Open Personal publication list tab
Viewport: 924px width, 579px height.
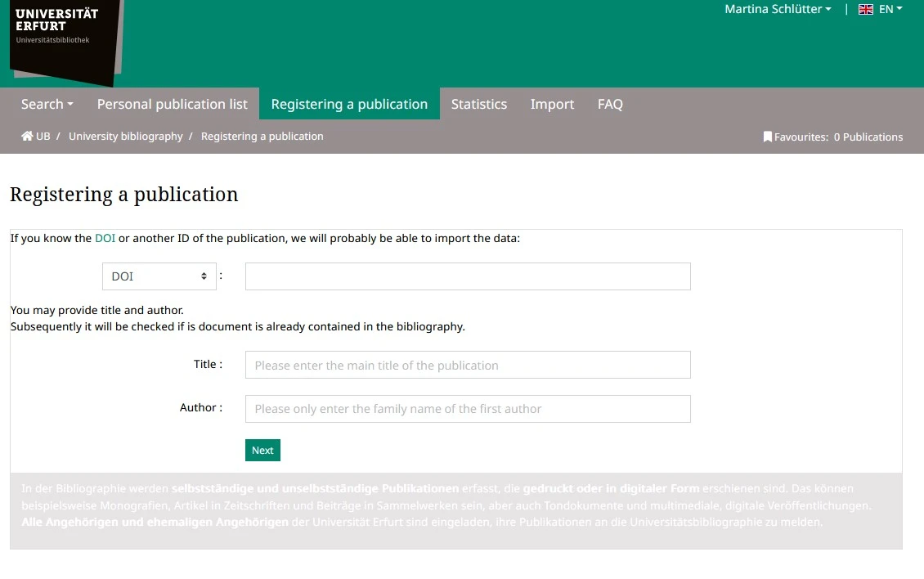(172, 104)
